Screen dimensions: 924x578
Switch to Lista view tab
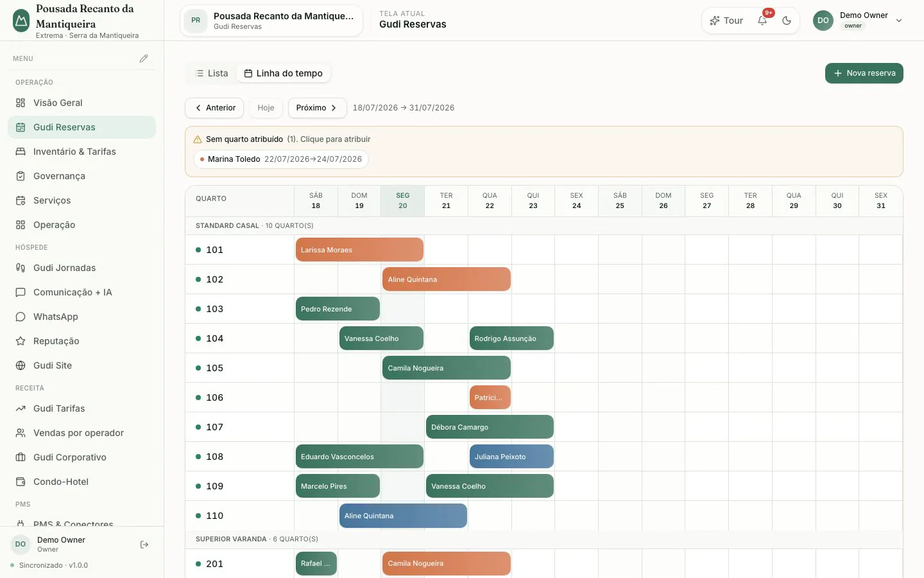[x=212, y=73]
